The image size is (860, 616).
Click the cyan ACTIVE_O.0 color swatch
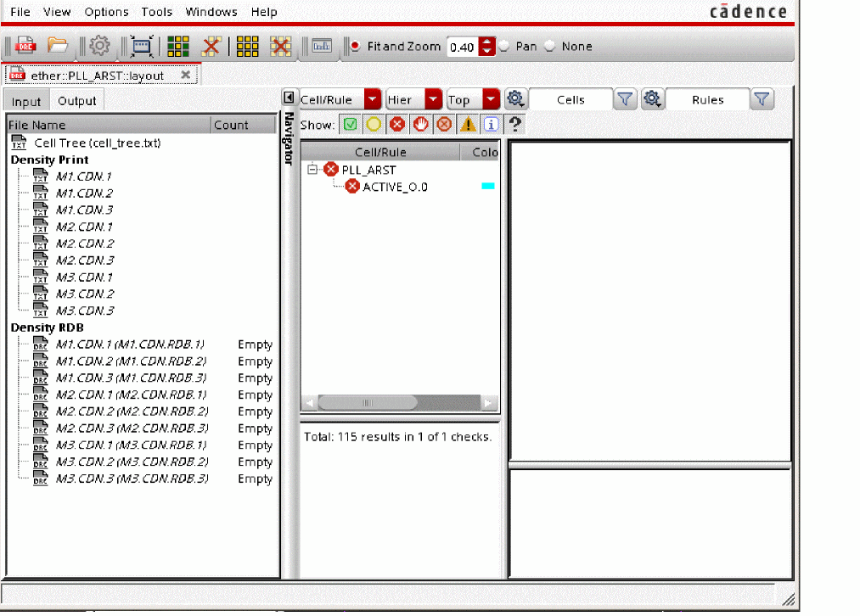pyautogui.click(x=487, y=187)
